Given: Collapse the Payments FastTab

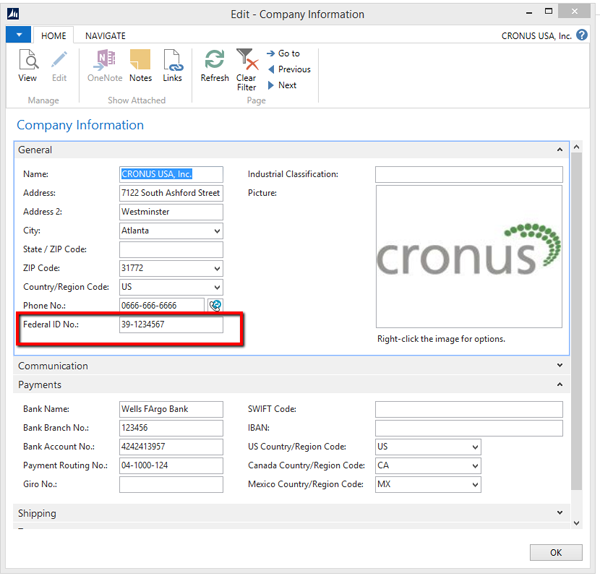Looking at the screenshot, I should (x=560, y=384).
